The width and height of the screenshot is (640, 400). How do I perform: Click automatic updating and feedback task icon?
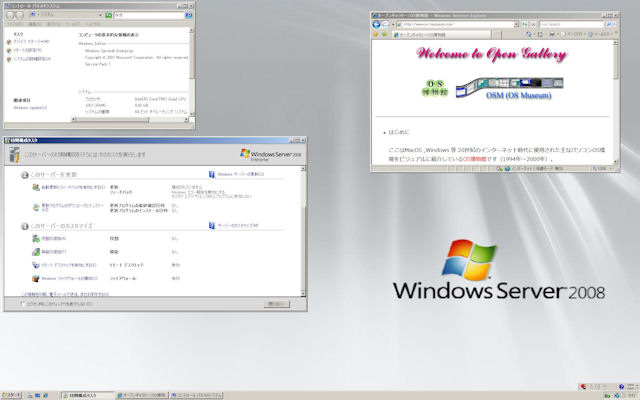(x=36, y=187)
